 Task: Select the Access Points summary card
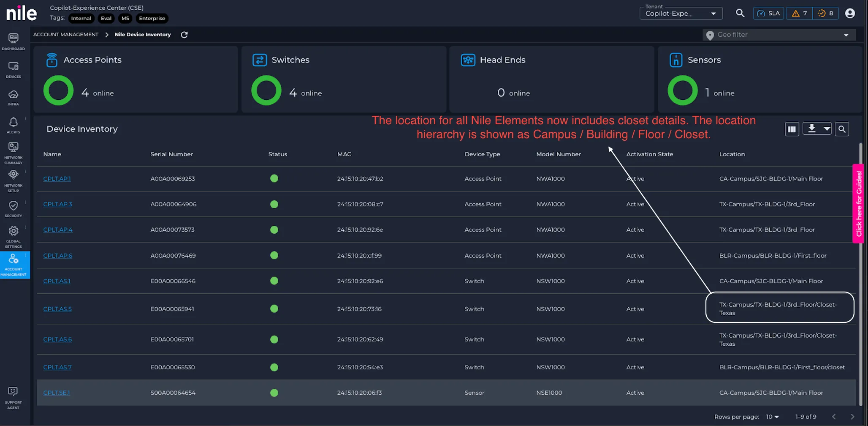tap(136, 79)
